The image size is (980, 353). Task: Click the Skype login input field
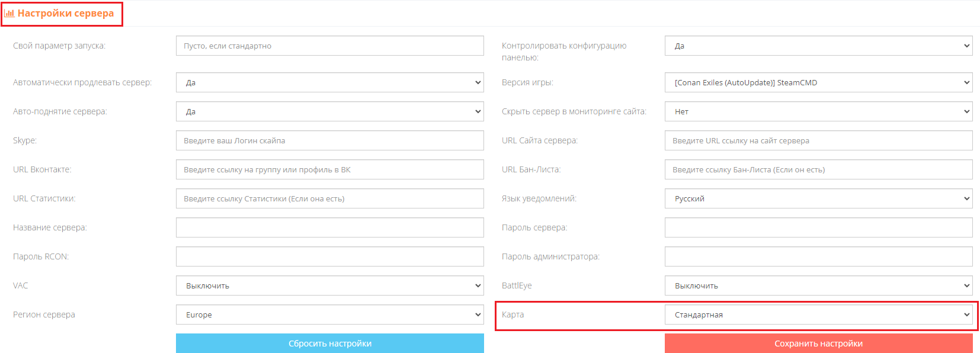[330, 140]
